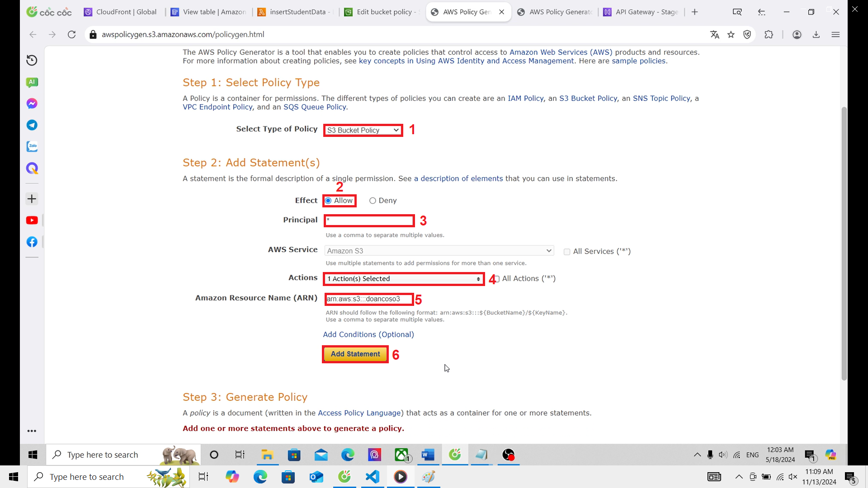The width and height of the screenshot is (868, 488).
Task: Open Messenger from the browser sidebar
Action: 32,103
